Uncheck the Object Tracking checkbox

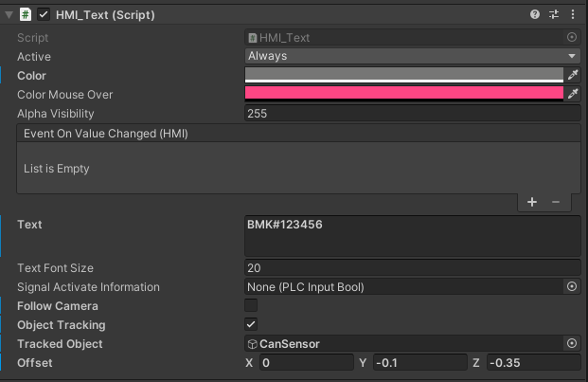(251, 324)
